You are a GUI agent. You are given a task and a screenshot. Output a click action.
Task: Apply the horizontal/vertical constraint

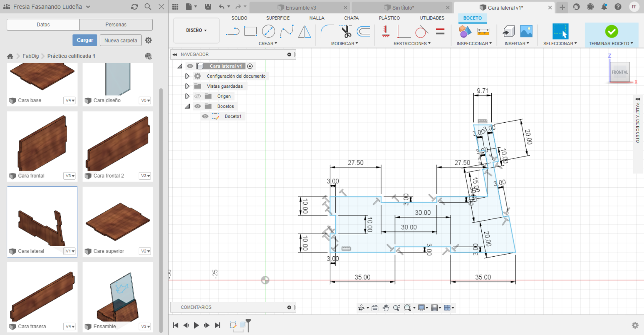coord(386,31)
